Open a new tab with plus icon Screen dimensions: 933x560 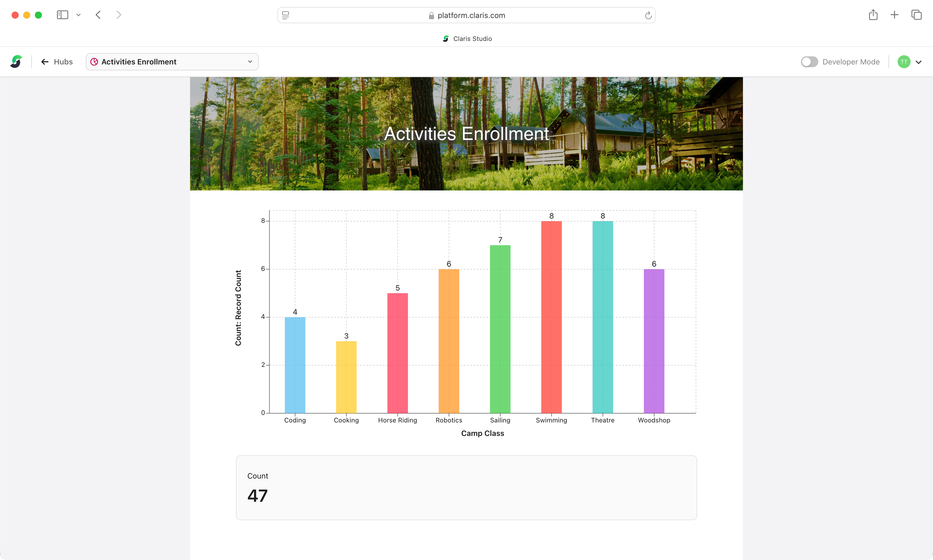tap(894, 15)
